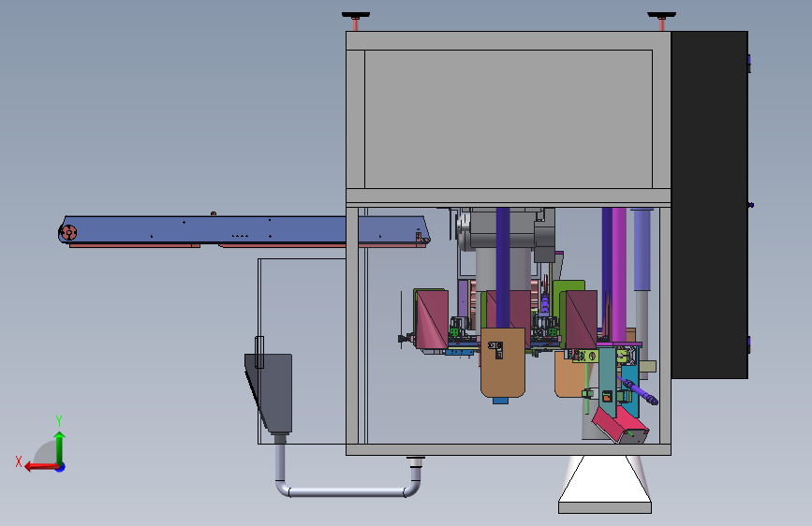Select the left leveling foot on the frame top
This screenshot has height=526, width=812.
356,22
